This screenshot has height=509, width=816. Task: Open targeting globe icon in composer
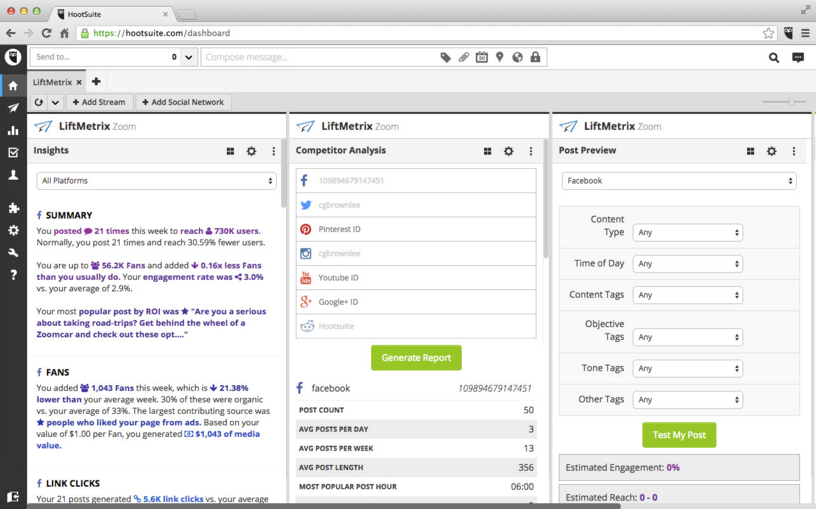(517, 57)
